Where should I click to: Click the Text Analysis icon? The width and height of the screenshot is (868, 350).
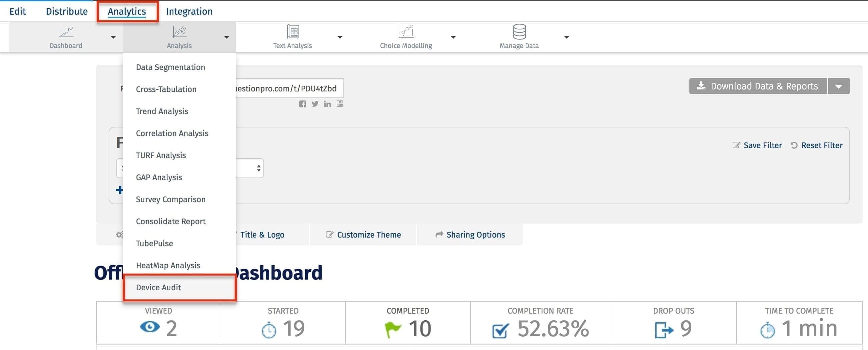click(x=292, y=32)
